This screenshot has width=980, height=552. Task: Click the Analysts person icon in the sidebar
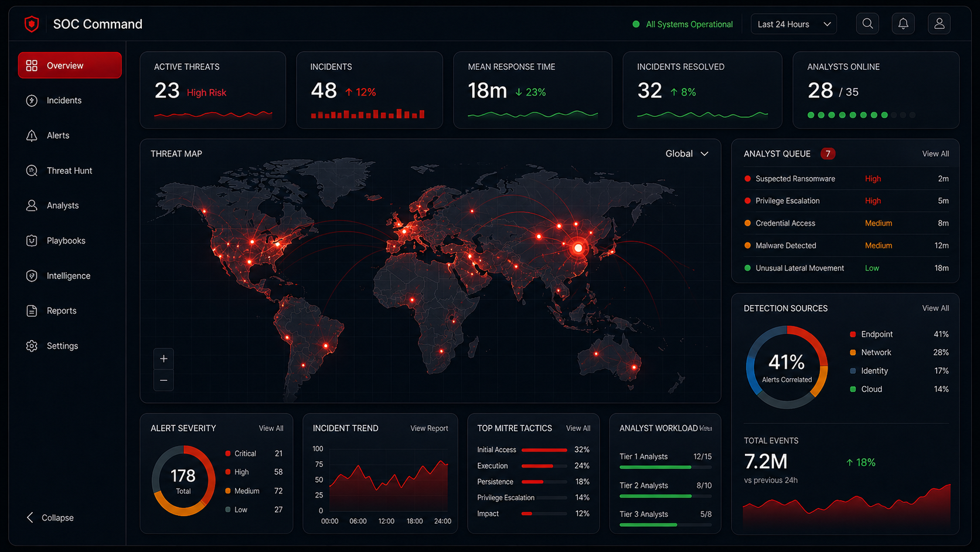[x=32, y=205]
